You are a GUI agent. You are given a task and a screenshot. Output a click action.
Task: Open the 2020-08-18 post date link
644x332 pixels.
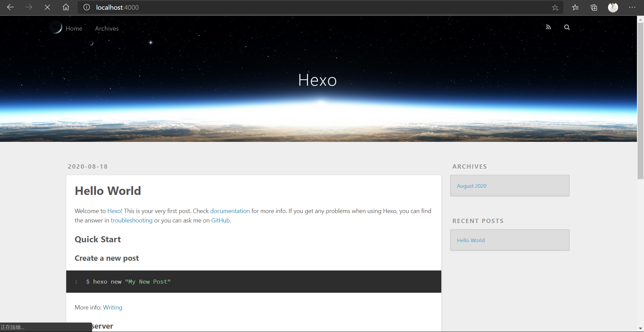click(x=88, y=167)
